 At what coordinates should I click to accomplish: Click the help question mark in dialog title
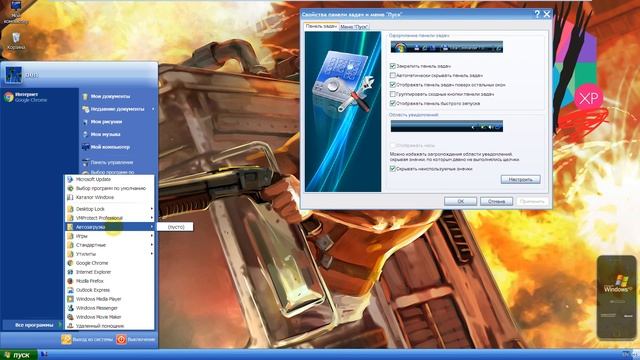click(x=537, y=14)
